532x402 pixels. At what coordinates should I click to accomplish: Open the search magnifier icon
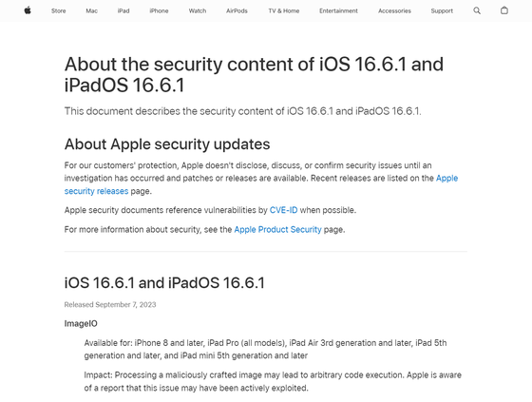(477, 10)
